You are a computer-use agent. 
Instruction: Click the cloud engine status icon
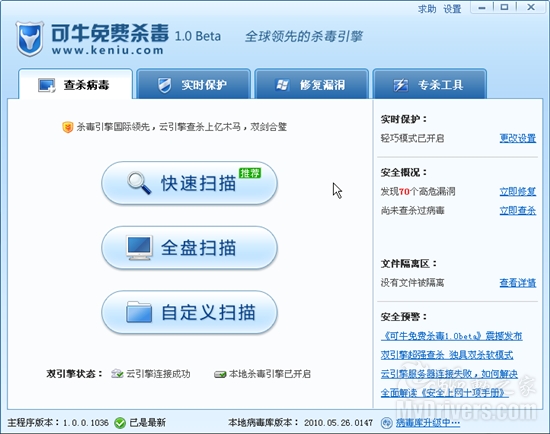pyautogui.click(x=117, y=374)
